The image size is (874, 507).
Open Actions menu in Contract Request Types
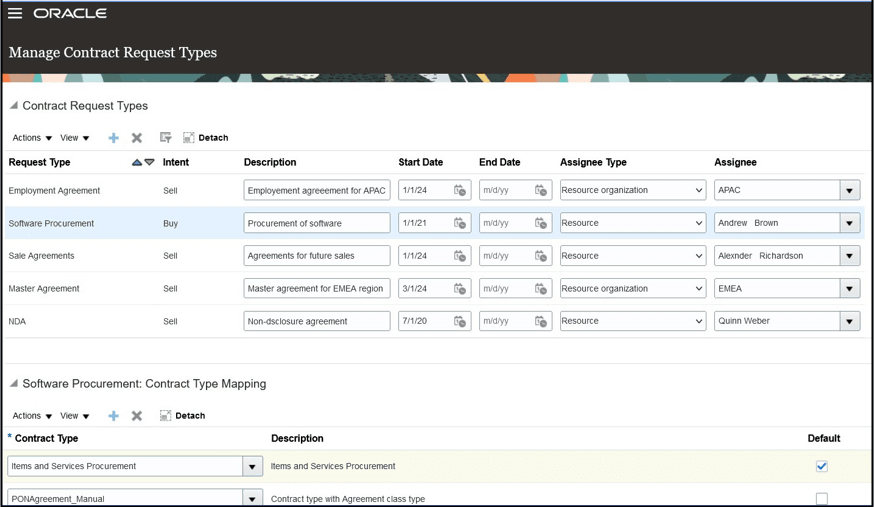(32, 138)
